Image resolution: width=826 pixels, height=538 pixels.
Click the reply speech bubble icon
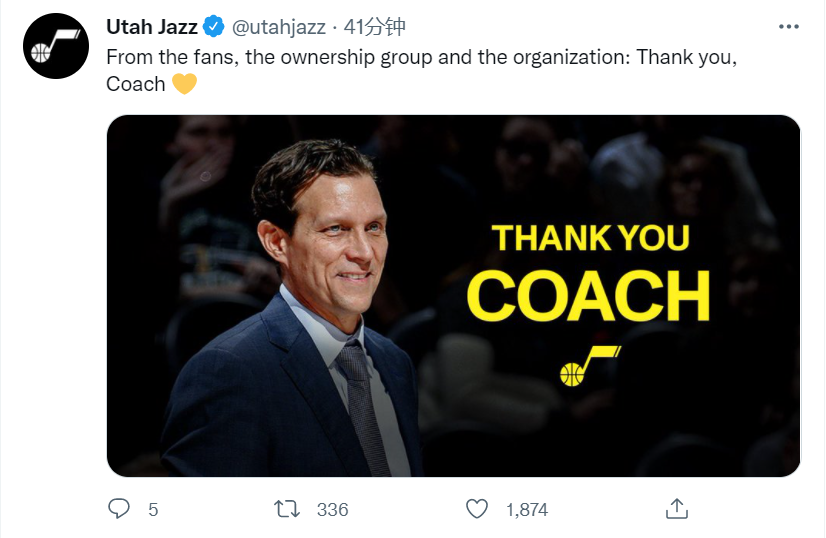[x=119, y=509]
